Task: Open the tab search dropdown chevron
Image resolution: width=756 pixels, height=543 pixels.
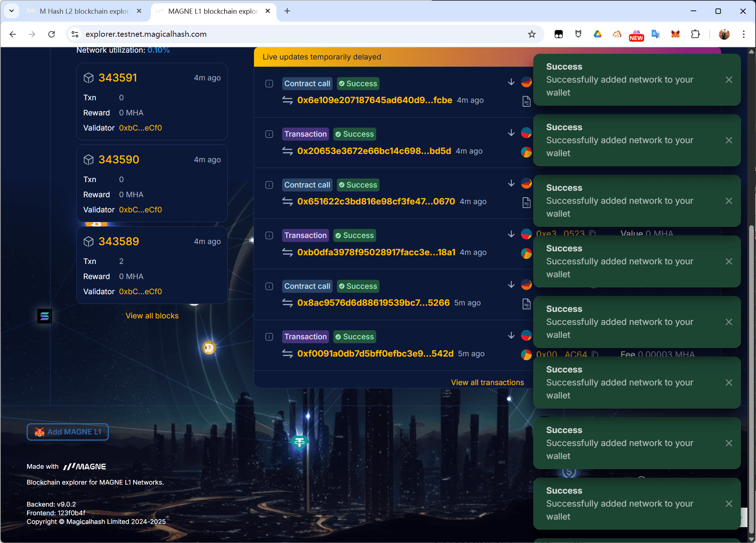Action: pyautogui.click(x=12, y=11)
